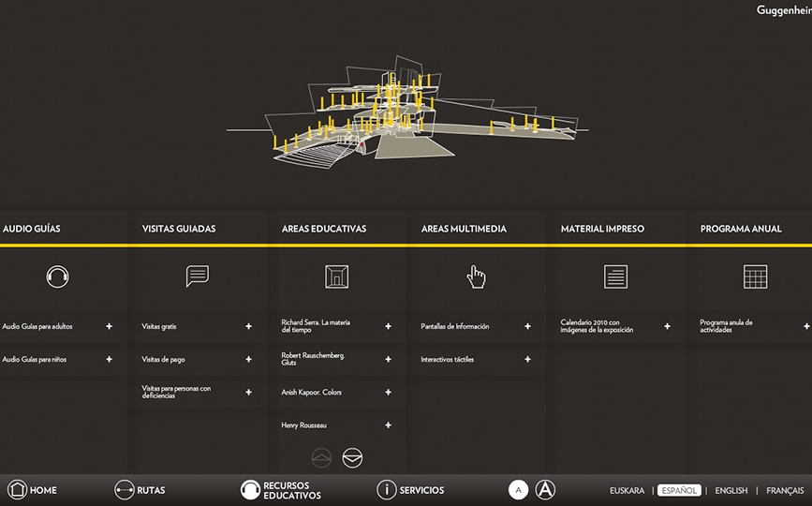Open the Programa Anual section header
This screenshot has width=812, height=506.
point(741,229)
